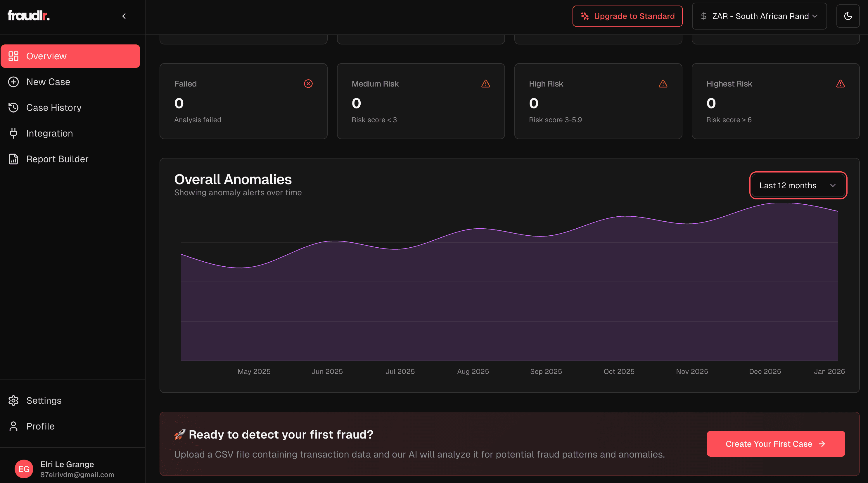Toggle dark mode with the moon icon
The image size is (868, 483).
pyautogui.click(x=848, y=16)
